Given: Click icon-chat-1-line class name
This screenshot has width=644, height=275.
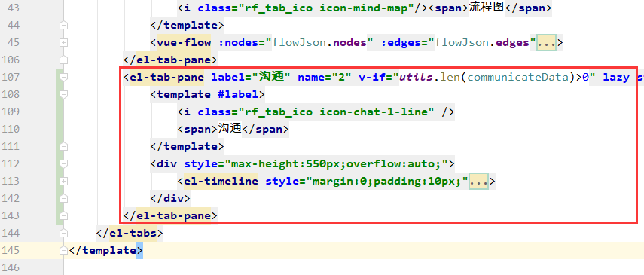Looking at the screenshot, I should (374, 112).
